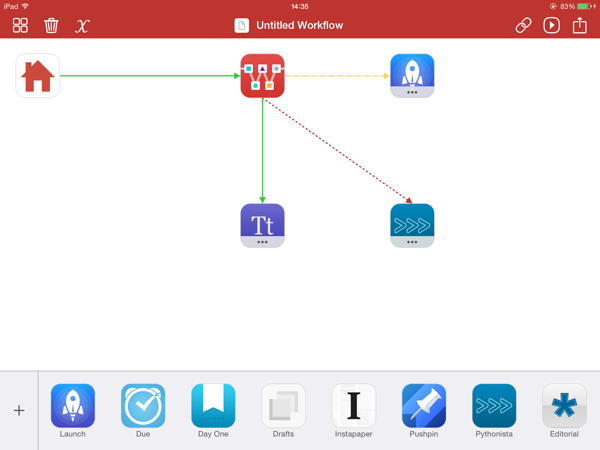This screenshot has width=600, height=450.
Task: Tap the trash delete icon
Action: pyautogui.click(x=51, y=26)
